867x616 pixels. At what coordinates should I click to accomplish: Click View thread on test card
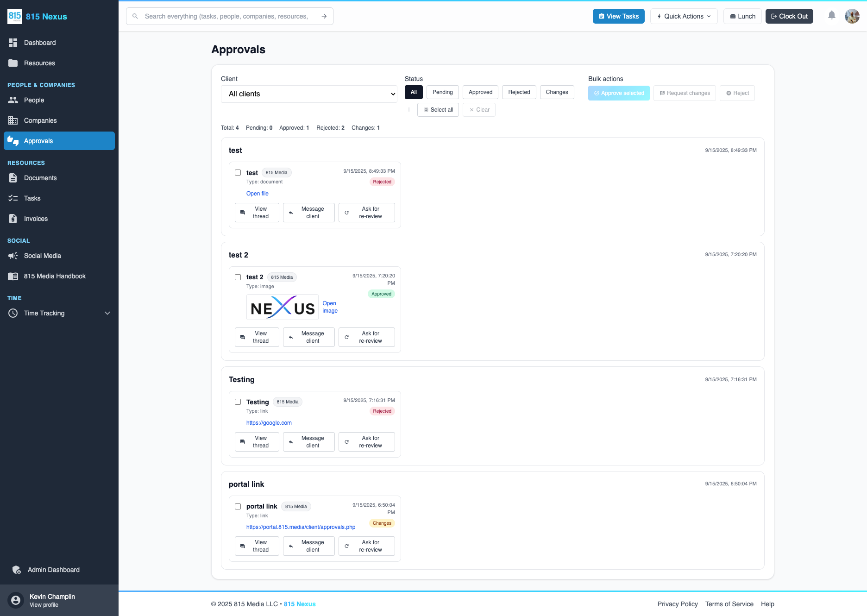click(x=257, y=213)
